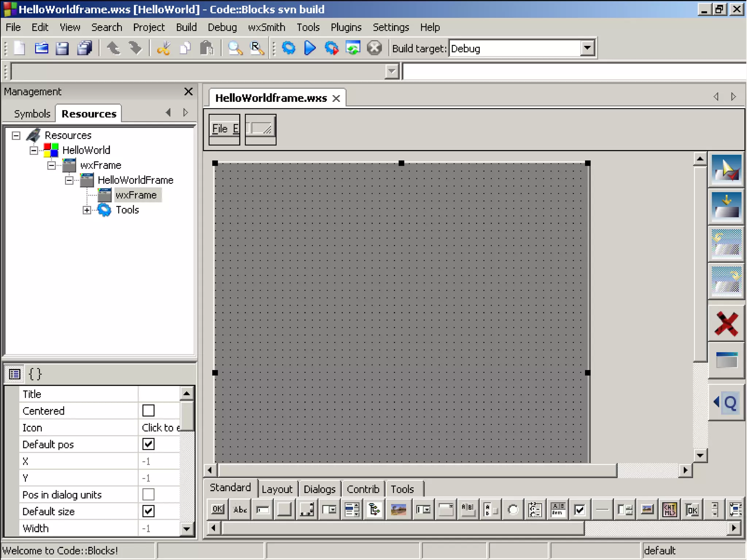The width and height of the screenshot is (747, 560).
Task: Click the Build gear icon in toolbar
Action: coord(289,48)
